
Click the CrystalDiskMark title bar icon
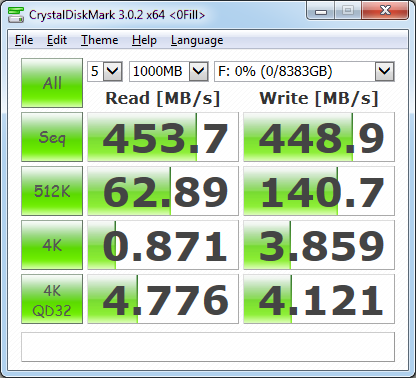(16, 15)
